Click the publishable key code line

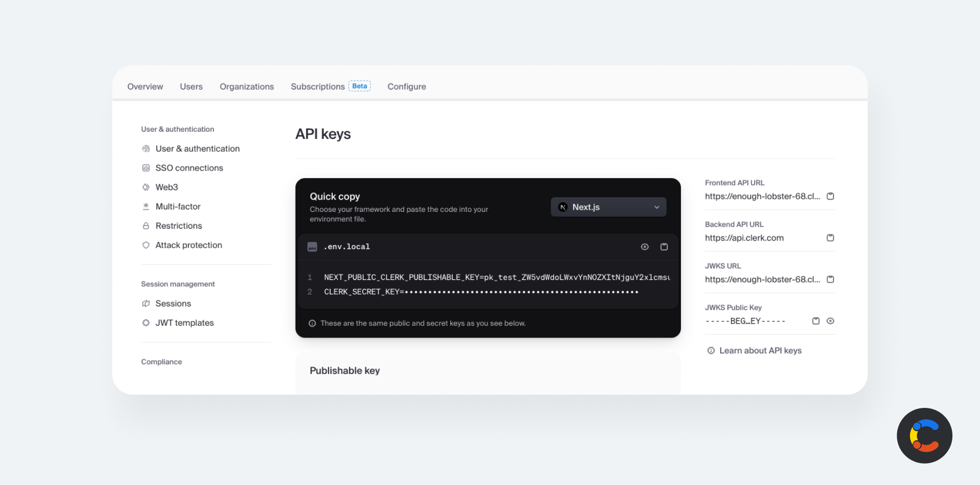click(x=496, y=278)
